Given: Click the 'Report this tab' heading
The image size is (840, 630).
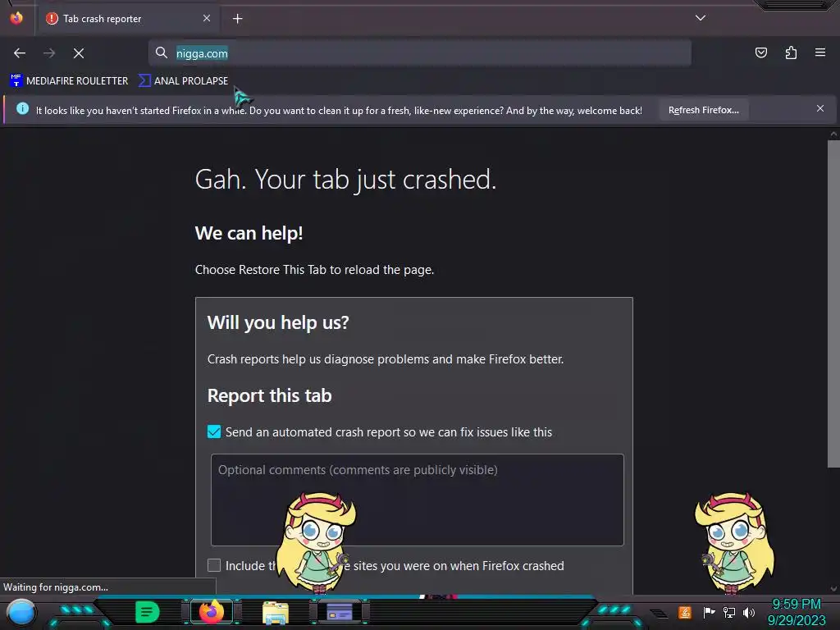Looking at the screenshot, I should click(x=269, y=395).
